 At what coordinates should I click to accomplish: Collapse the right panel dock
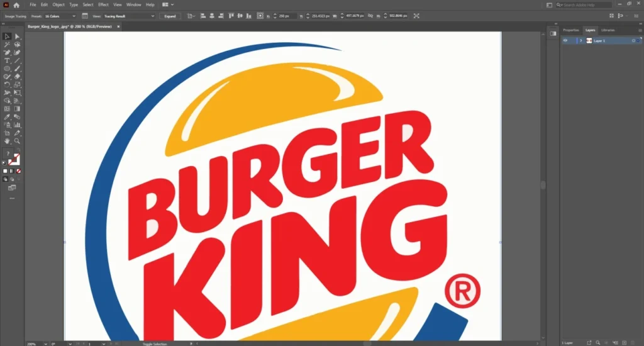[x=640, y=23]
